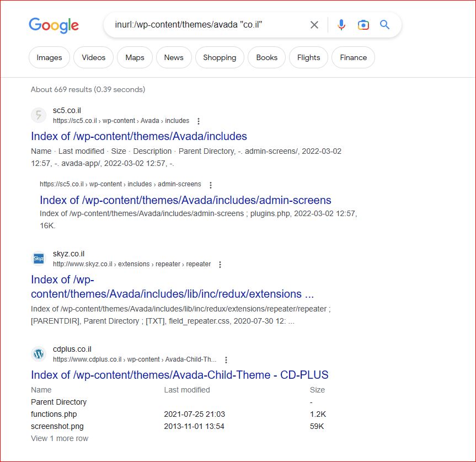Click the Name column header in cdplus table

(x=41, y=390)
